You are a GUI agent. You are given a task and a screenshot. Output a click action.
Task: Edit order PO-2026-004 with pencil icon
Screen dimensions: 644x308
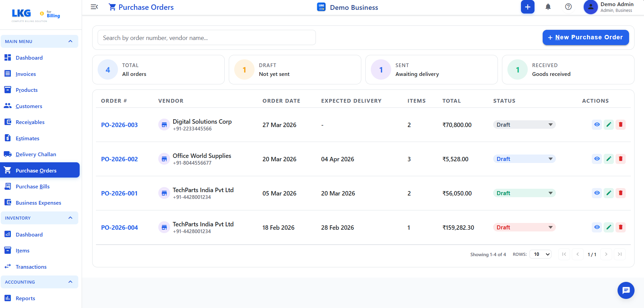coord(609,227)
